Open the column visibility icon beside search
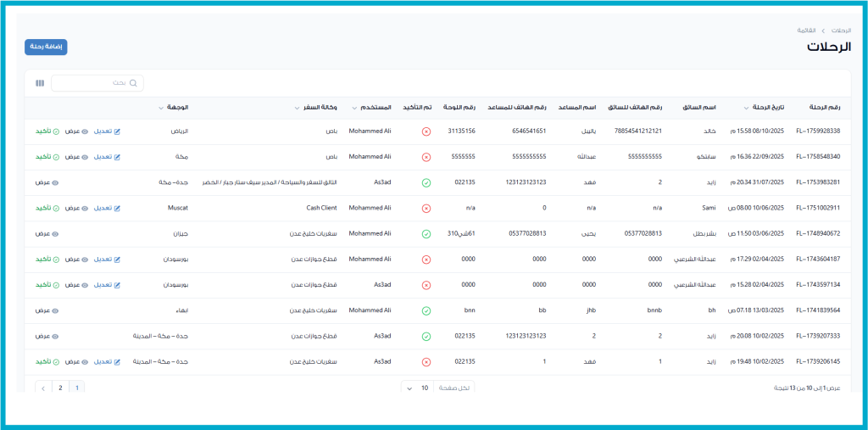This screenshot has height=430, width=868. click(x=40, y=83)
